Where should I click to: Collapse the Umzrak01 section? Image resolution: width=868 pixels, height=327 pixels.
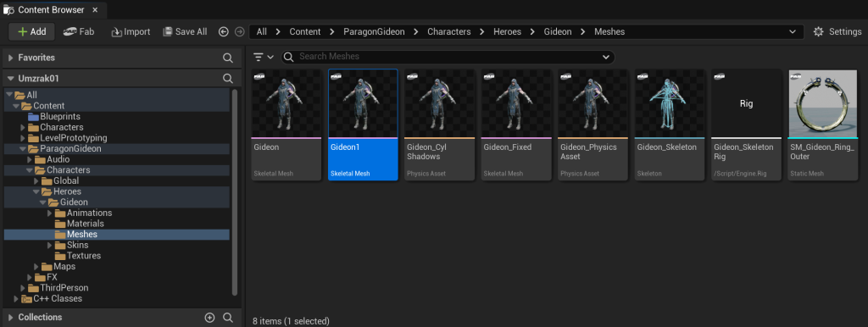[x=10, y=79]
